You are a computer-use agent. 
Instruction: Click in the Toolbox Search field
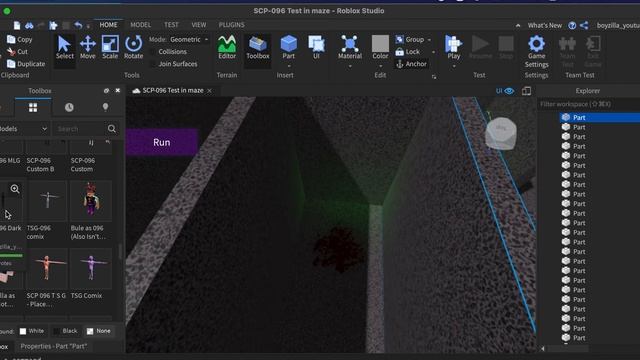pyautogui.click(x=79, y=129)
